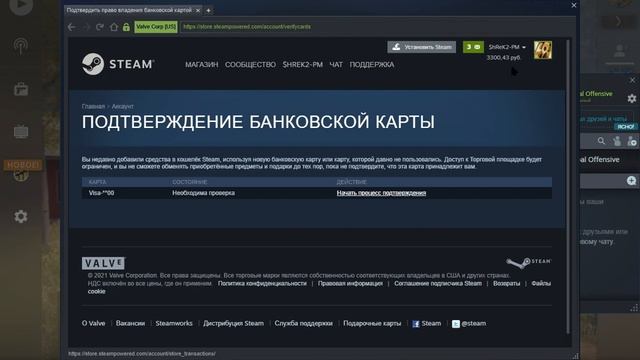Open Политика конфиденциальности link
640x360 pixels.
coord(262,283)
